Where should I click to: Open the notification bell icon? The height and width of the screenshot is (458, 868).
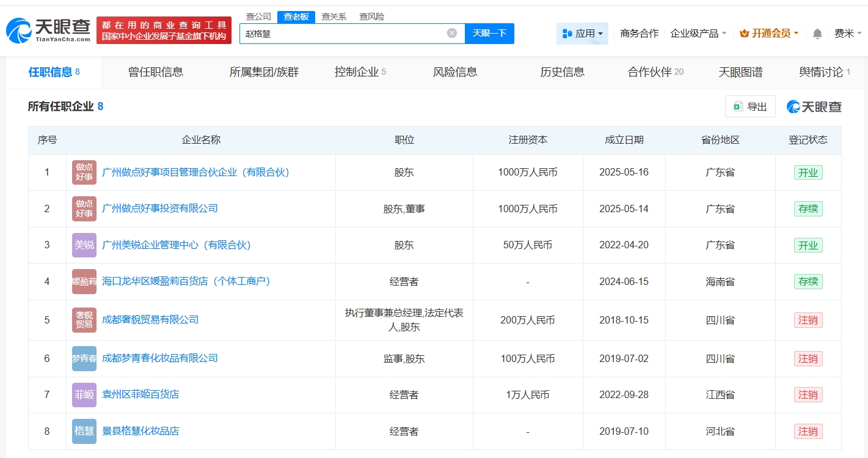coord(817,34)
